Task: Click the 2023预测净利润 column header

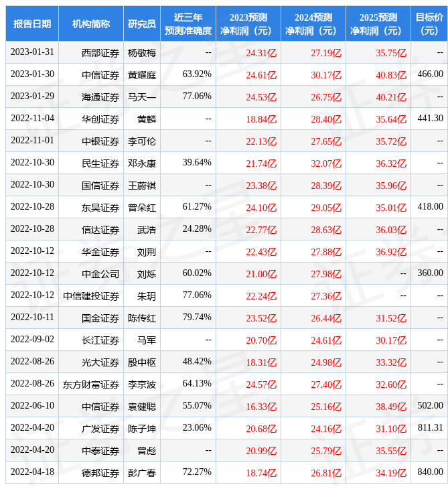Action: (x=248, y=23)
